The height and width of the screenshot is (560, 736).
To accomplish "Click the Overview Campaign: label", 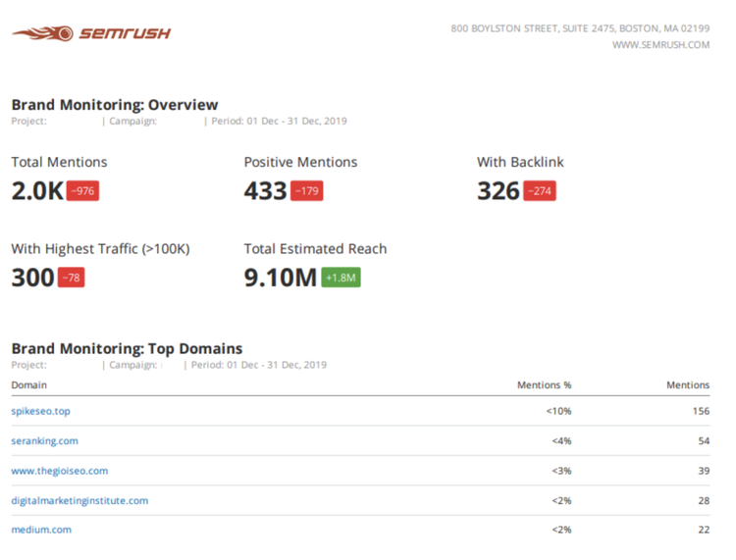I will tap(132, 121).
